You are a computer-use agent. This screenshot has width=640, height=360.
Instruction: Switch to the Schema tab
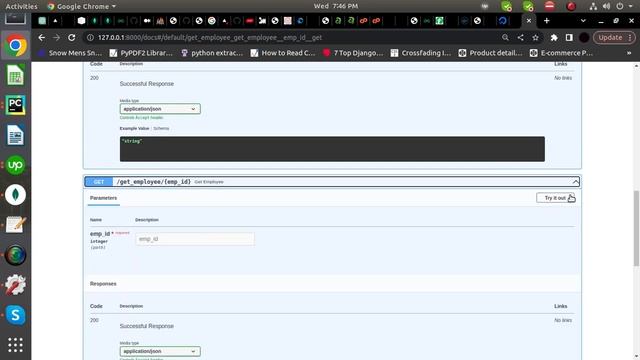pyautogui.click(x=161, y=128)
